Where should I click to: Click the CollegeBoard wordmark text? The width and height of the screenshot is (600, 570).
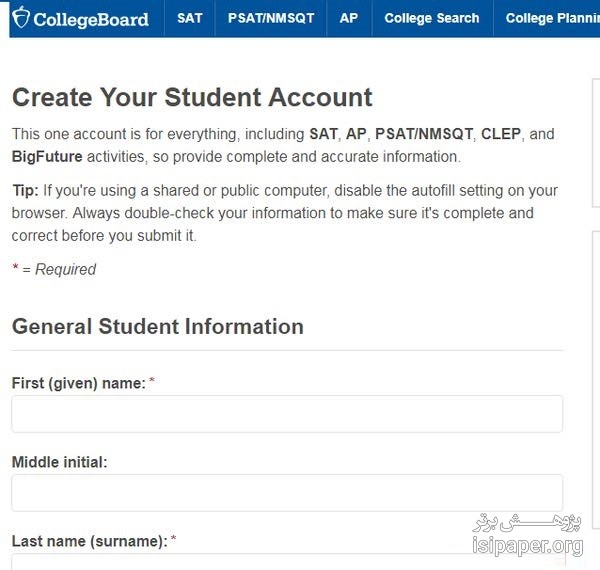pos(91,20)
